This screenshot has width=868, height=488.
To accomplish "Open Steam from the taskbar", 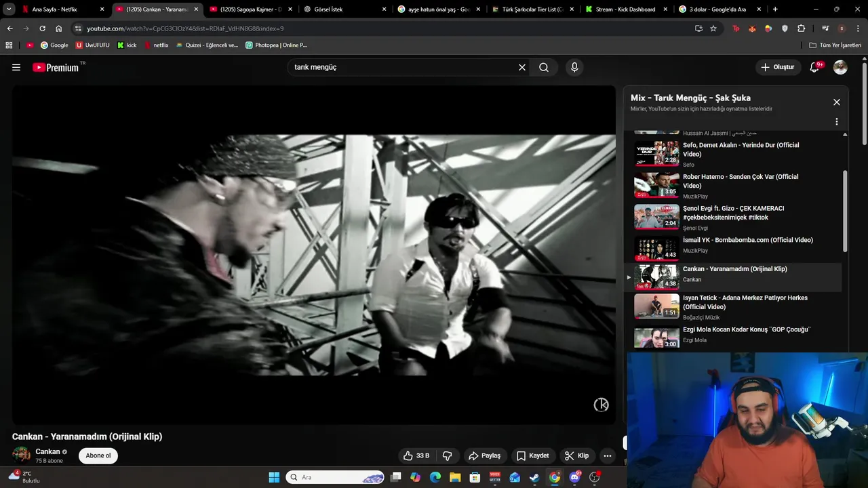I will (x=534, y=477).
